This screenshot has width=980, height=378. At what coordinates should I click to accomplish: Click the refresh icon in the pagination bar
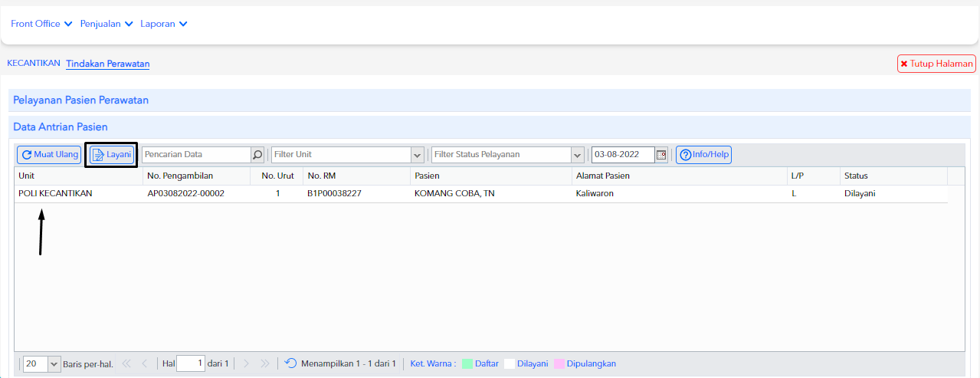[x=290, y=363]
